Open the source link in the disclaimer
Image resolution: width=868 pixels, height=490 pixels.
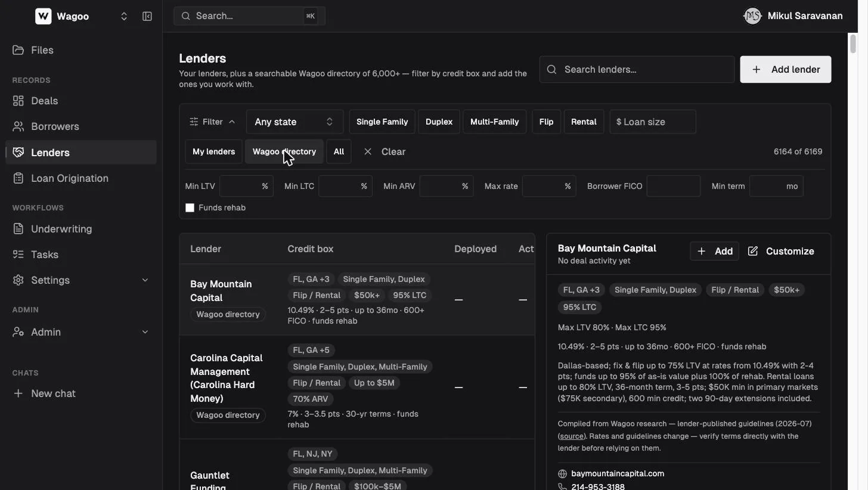click(572, 436)
